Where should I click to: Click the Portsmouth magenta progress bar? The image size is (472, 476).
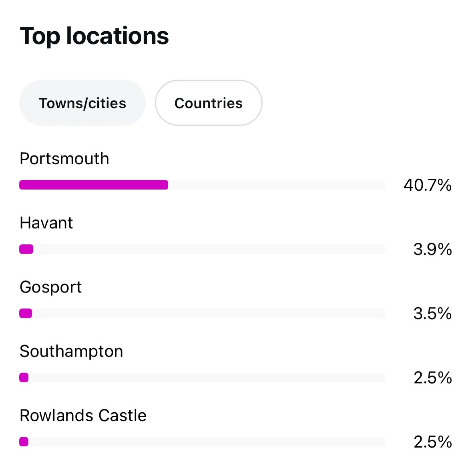pyautogui.click(x=94, y=185)
